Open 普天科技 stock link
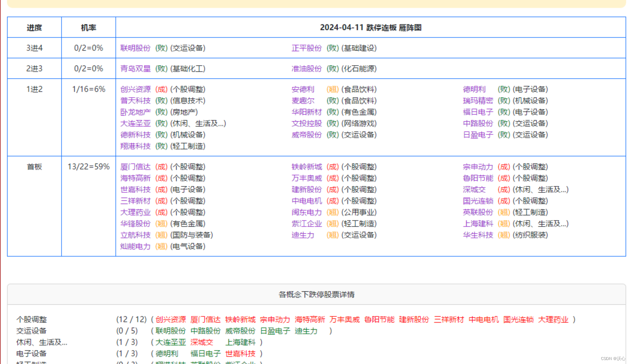Screen dimensions: 631x364 (136, 100)
